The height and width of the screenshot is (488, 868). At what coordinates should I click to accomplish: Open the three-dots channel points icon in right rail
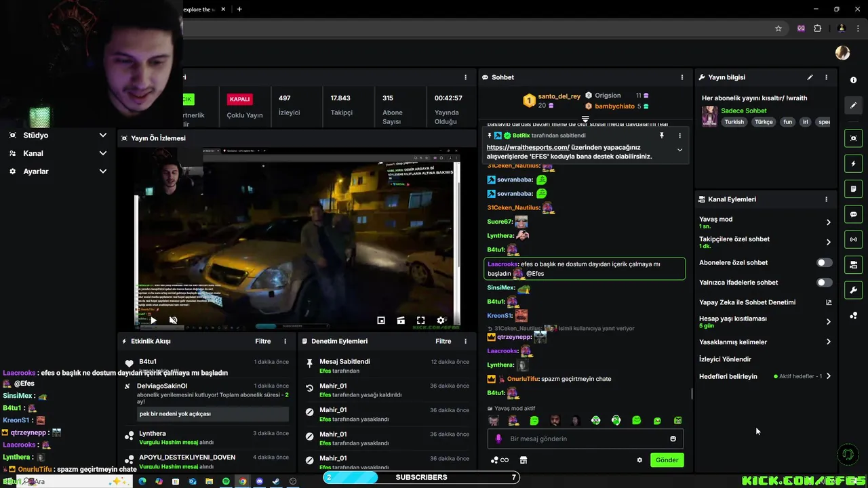tap(853, 315)
